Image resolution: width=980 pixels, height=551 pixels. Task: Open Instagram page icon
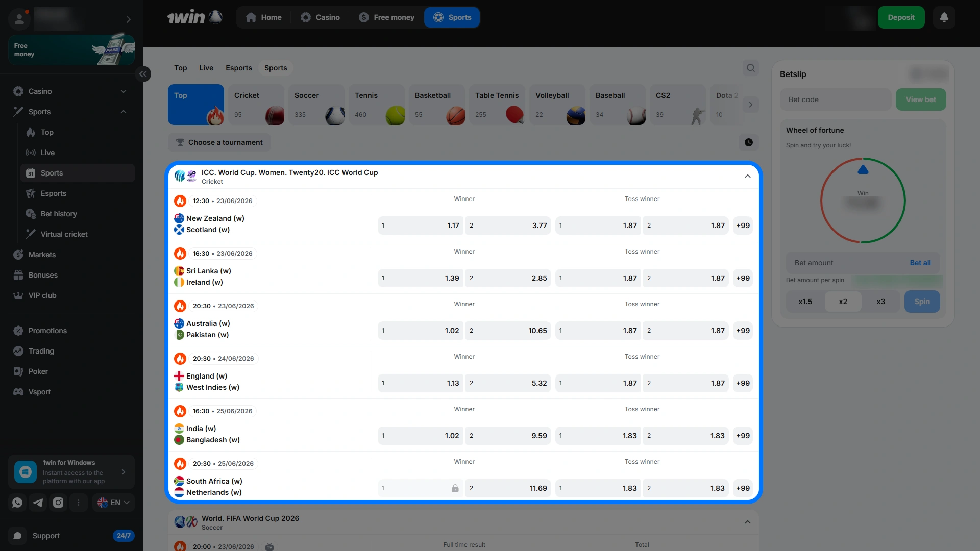58,503
